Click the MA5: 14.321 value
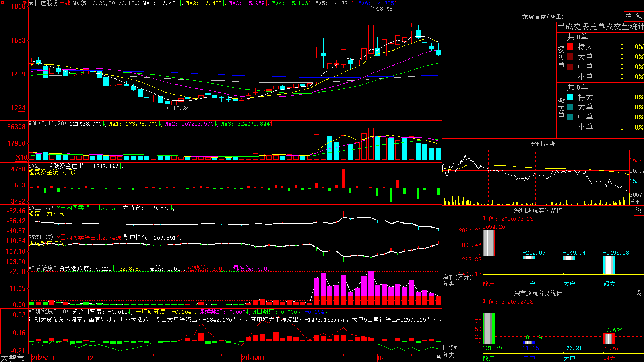Viewport: 644px width, 362px height. point(335,3)
